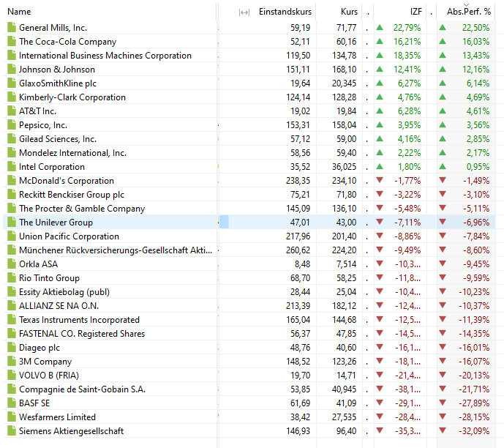The height and width of the screenshot is (448, 504).
Task: Select the 3M Company row
Action: click(x=249, y=361)
